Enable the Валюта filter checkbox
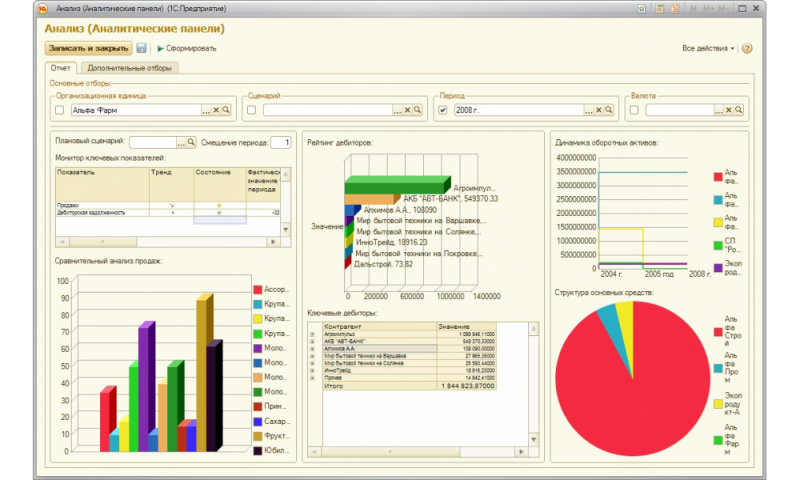Image resolution: width=800 pixels, height=480 pixels. coord(635,110)
